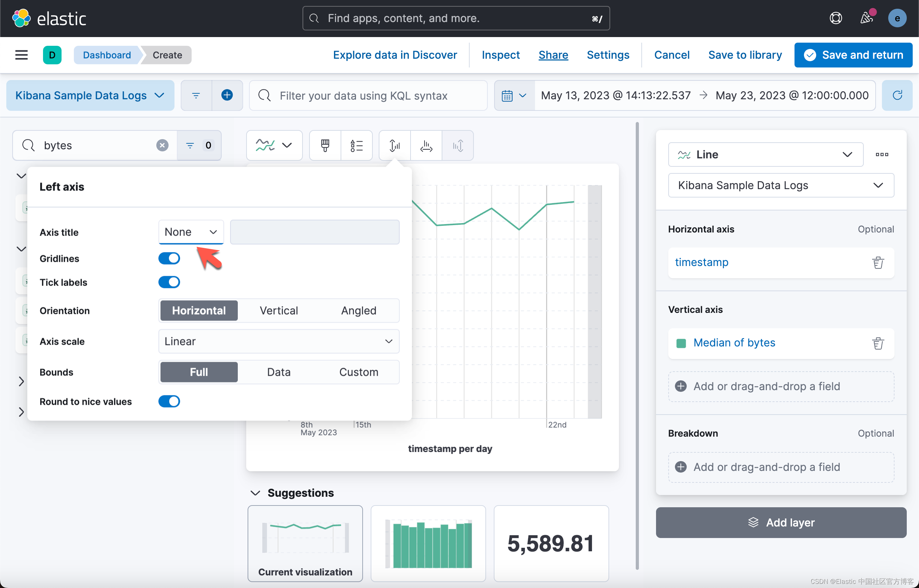Click the Elastic logo
Viewport: 919px width, 588px height.
point(49,18)
